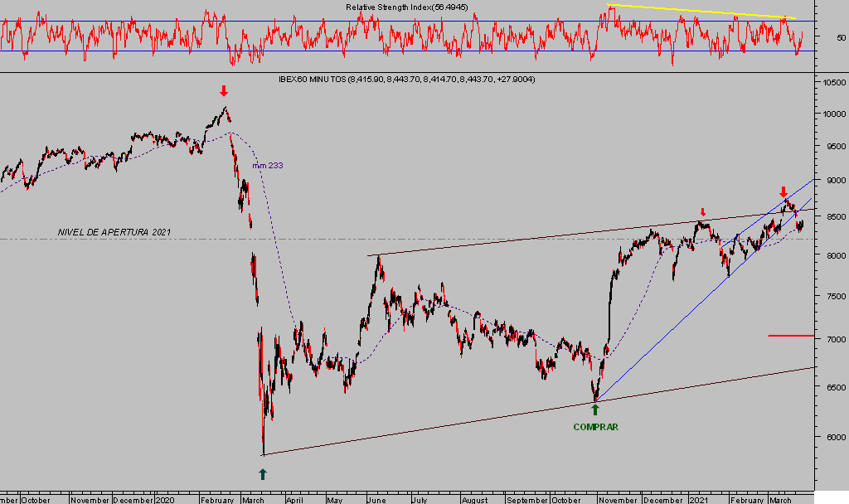Select the Relative Strength Index title label

coord(406,7)
